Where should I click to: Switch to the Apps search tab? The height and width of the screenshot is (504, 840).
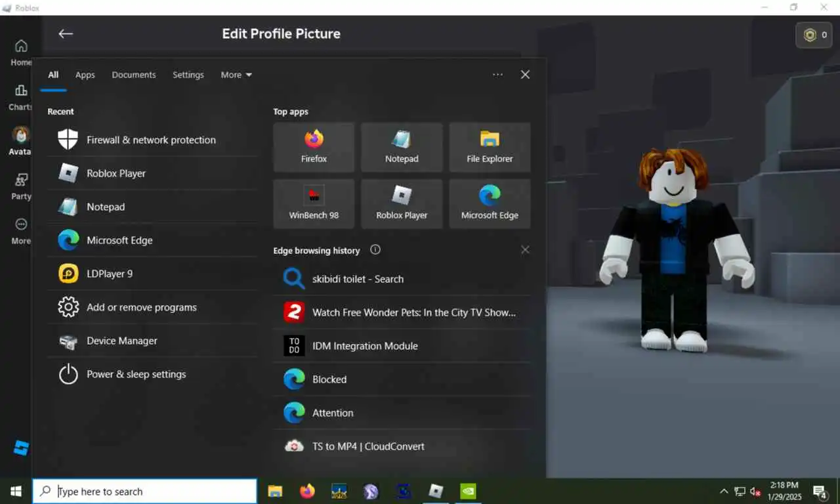pyautogui.click(x=85, y=75)
